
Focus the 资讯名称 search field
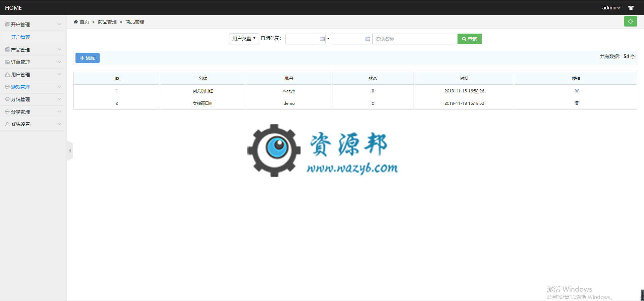point(414,39)
